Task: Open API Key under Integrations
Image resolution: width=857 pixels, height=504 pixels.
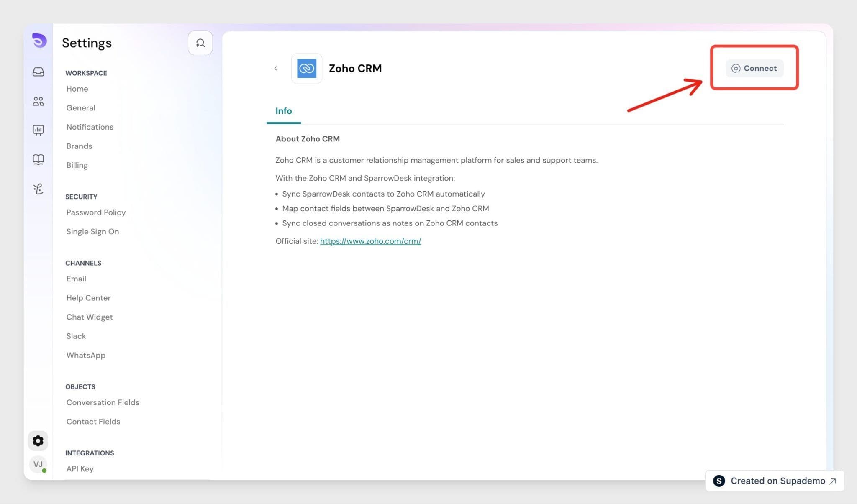Action: [x=80, y=469]
